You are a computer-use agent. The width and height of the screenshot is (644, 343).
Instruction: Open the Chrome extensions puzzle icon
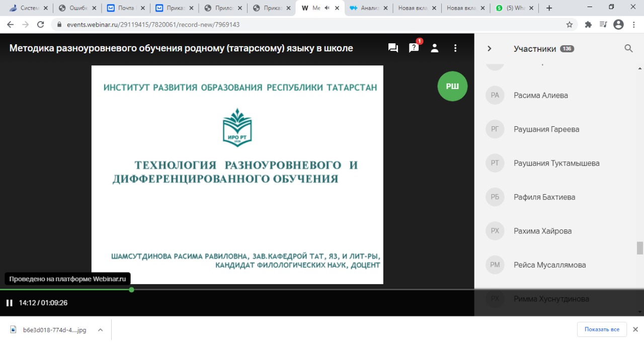pyautogui.click(x=588, y=24)
